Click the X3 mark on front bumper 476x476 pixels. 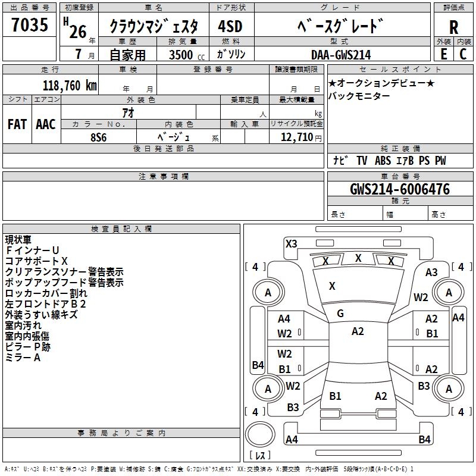click(x=291, y=244)
